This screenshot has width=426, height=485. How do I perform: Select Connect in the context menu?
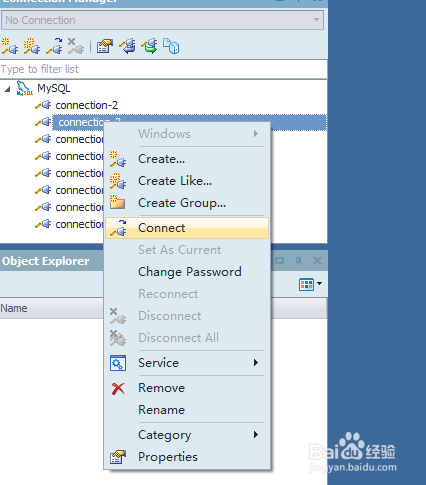(x=187, y=228)
